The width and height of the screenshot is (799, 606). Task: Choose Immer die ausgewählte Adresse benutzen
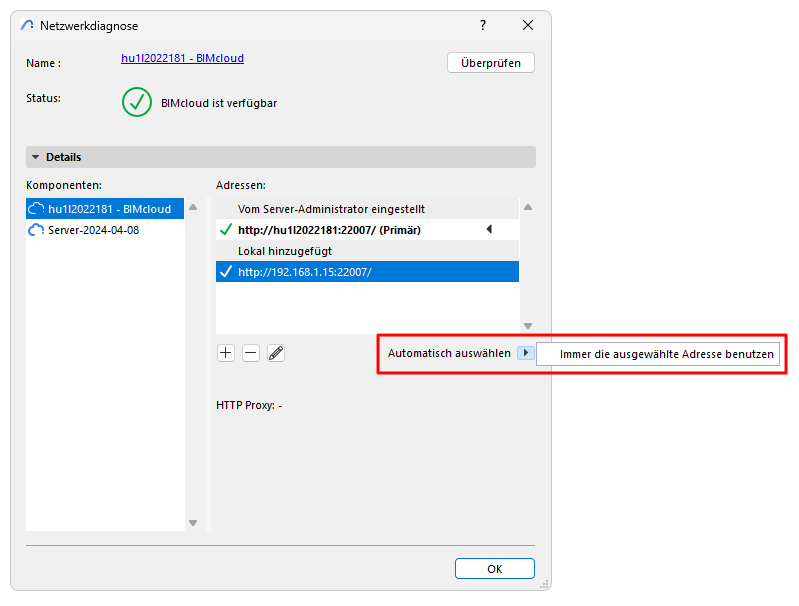(x=666, y=354)
